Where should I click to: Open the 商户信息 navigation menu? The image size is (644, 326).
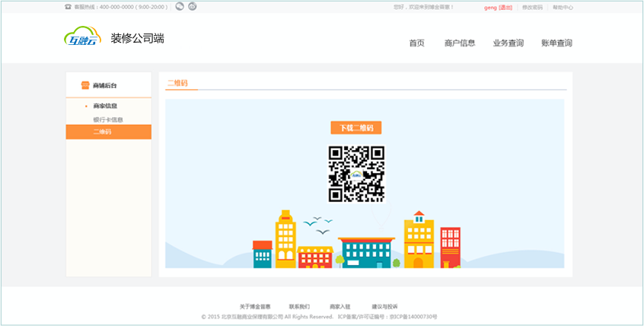click(x=460, y=43)
